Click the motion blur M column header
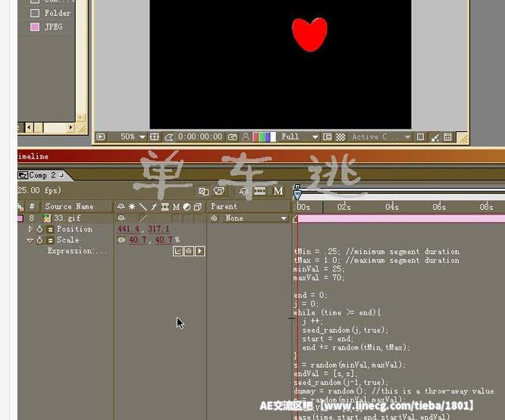This screenshot has width=505, height=420. (x=176, y=207)
